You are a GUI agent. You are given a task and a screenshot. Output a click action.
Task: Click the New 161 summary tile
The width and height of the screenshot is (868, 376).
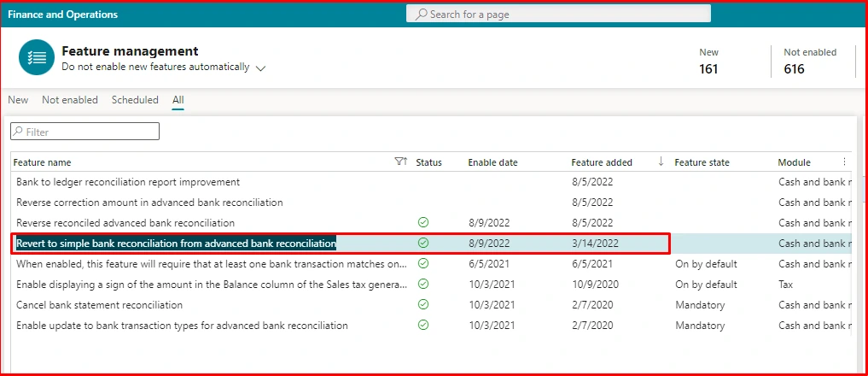click(x=708, y=61)
